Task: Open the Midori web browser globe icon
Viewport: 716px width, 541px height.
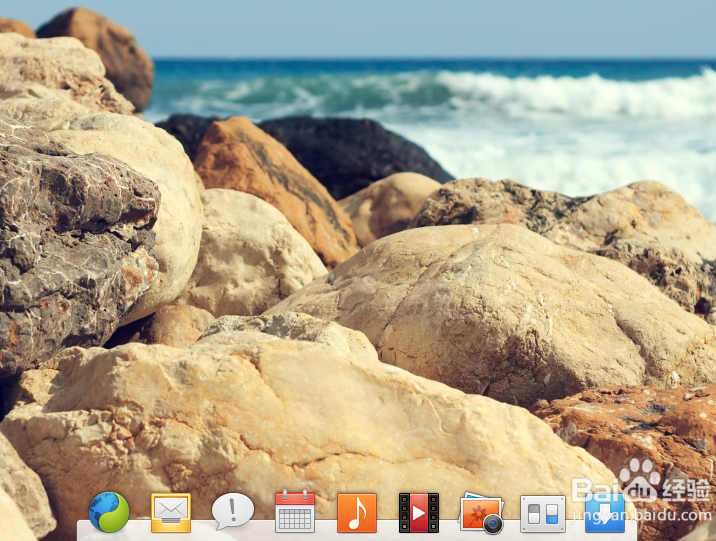Action: [x=109, y=512]
